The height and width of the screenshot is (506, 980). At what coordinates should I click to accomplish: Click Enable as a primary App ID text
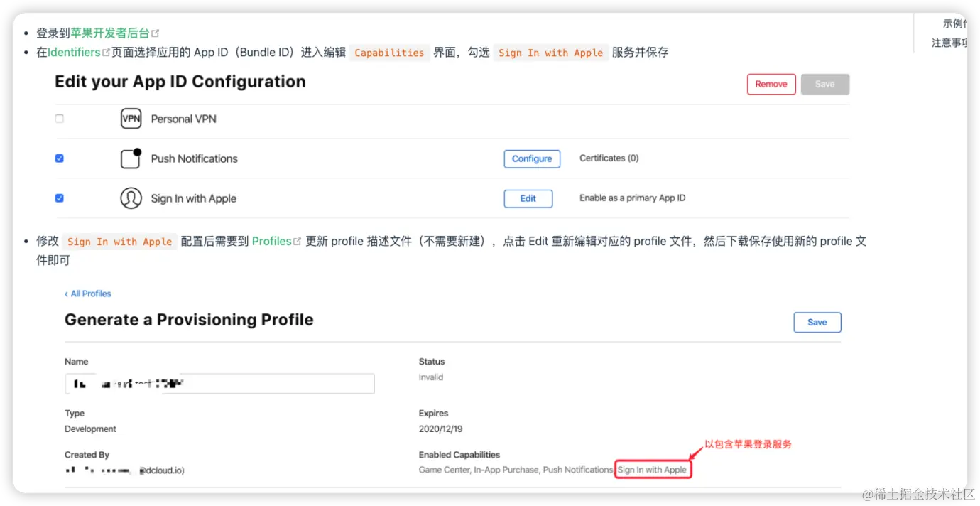point(633,198)
